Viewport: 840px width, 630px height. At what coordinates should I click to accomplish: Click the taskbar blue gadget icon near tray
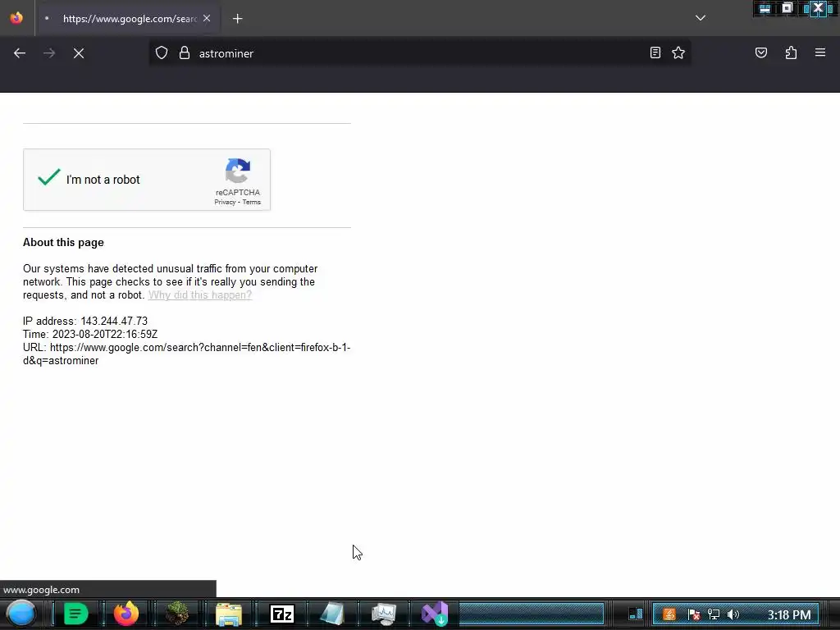coord(636,614)
